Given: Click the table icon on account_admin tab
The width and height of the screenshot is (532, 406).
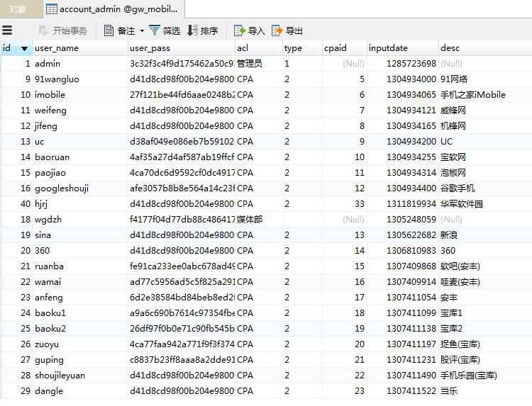Looking at the screenshot, I should (x=52, y=9).
